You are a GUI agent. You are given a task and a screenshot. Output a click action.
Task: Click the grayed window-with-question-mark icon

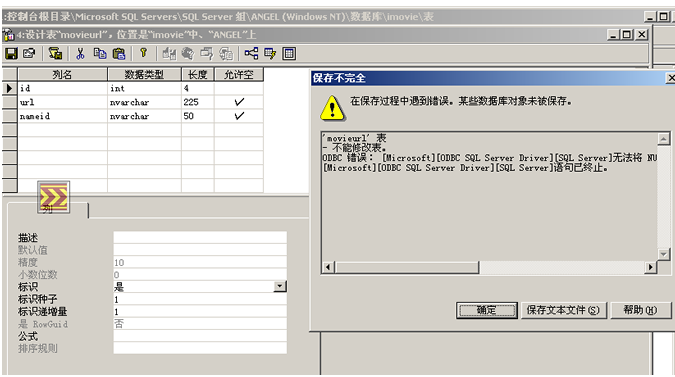206,53
